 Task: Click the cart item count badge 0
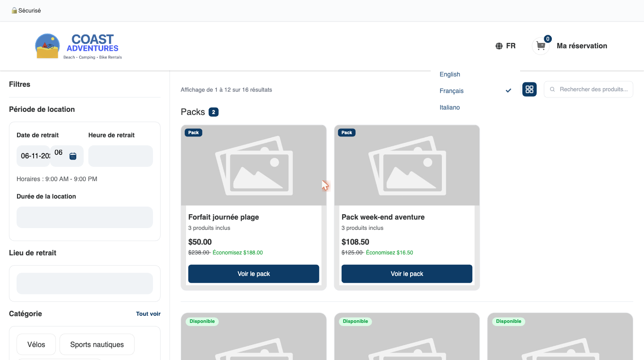[x=548, y=39]
